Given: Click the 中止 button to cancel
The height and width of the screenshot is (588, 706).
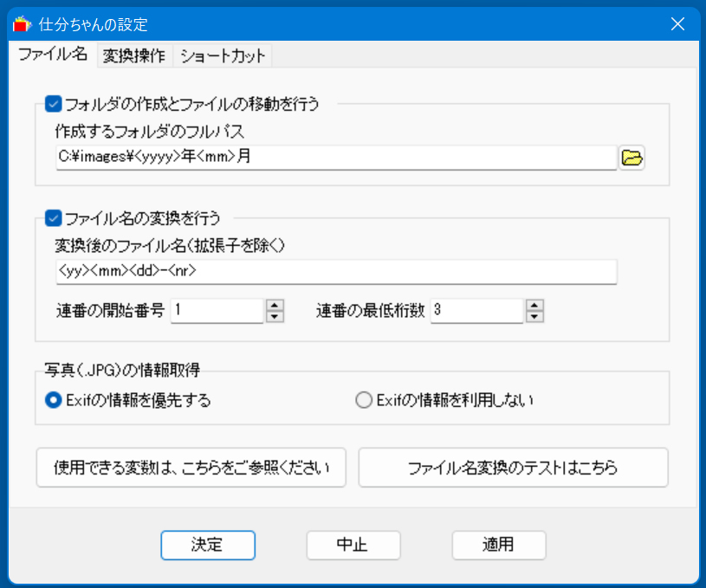Looking at the screenshot, I should pyautogui.click(x=353, y=545).
